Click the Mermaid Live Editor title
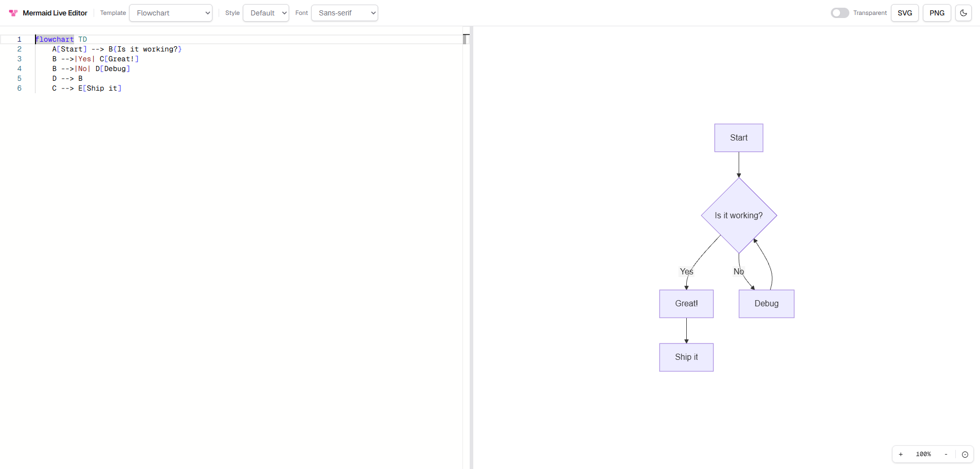980x469 pixels. [x=55, y=13]
